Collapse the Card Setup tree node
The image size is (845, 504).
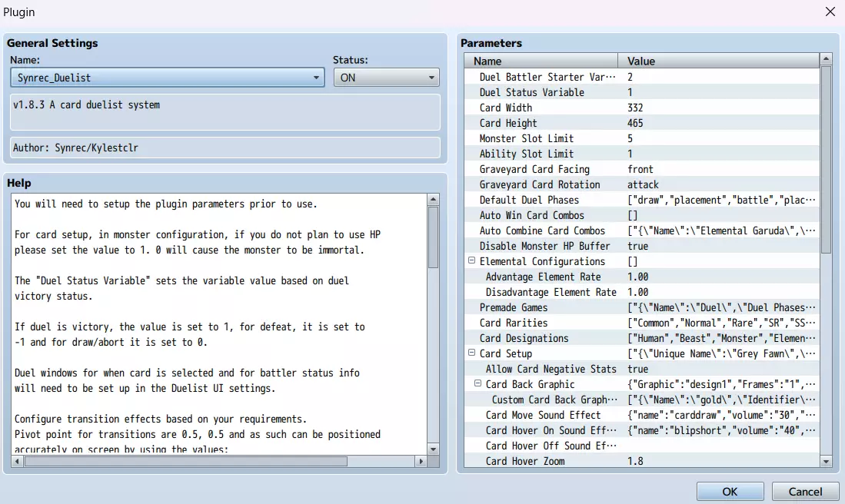pyautogui.click(x=471, y=353)
